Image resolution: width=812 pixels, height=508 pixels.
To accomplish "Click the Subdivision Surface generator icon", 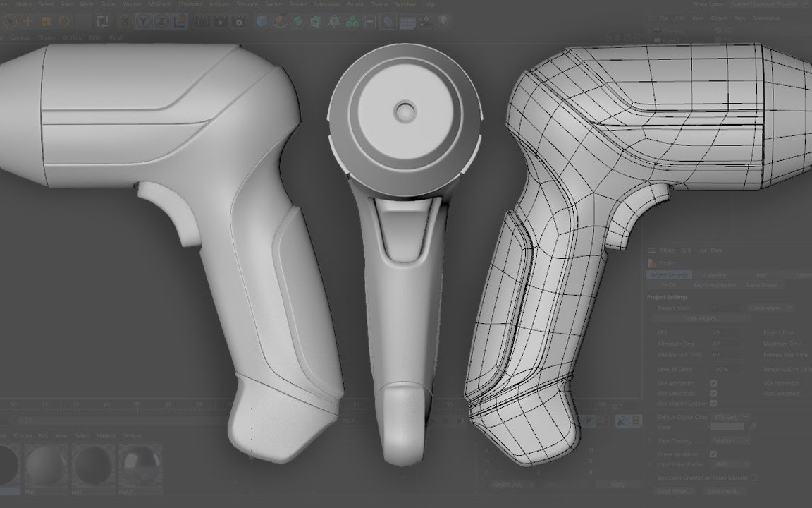I will (298, 21).
